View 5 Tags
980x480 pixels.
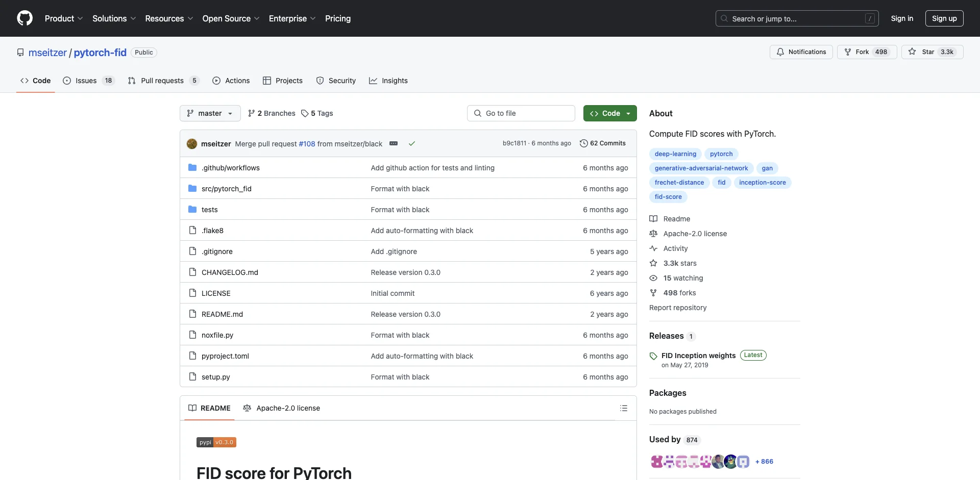click(317, 113)
